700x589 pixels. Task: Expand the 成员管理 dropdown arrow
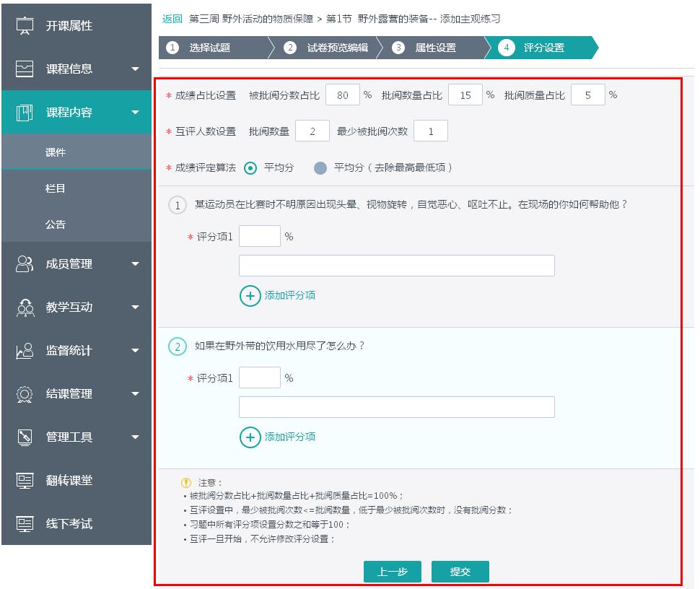135,264
